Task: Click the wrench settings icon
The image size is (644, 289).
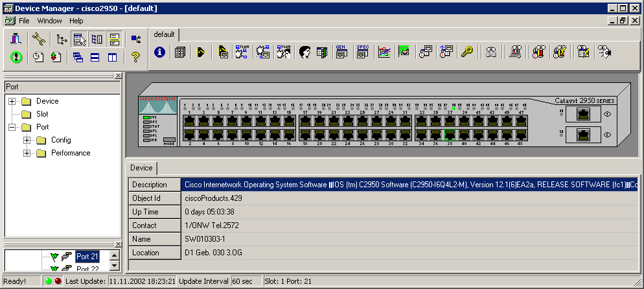Action: [x=38, y=39]
